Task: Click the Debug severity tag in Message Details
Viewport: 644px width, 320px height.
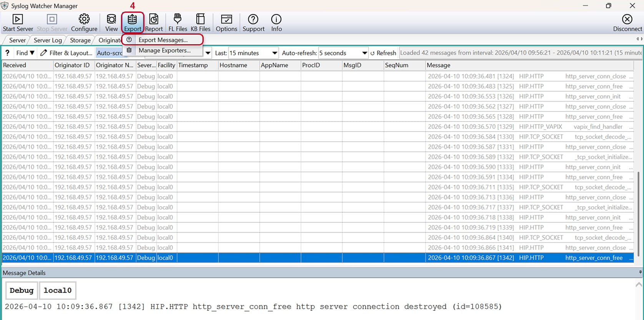Action: [x=22, y=290]
